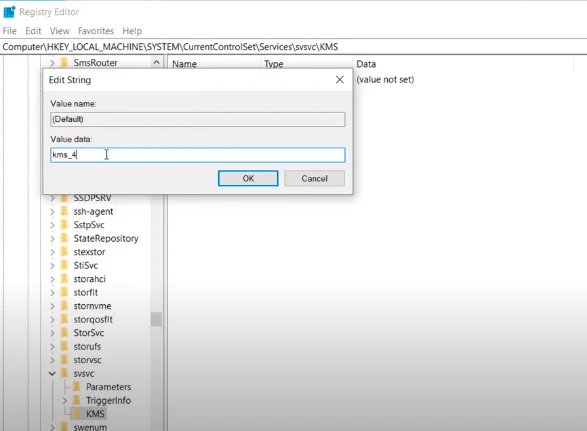
Task: Select the StiSvc folder icon
Action: tap(64, 265)
